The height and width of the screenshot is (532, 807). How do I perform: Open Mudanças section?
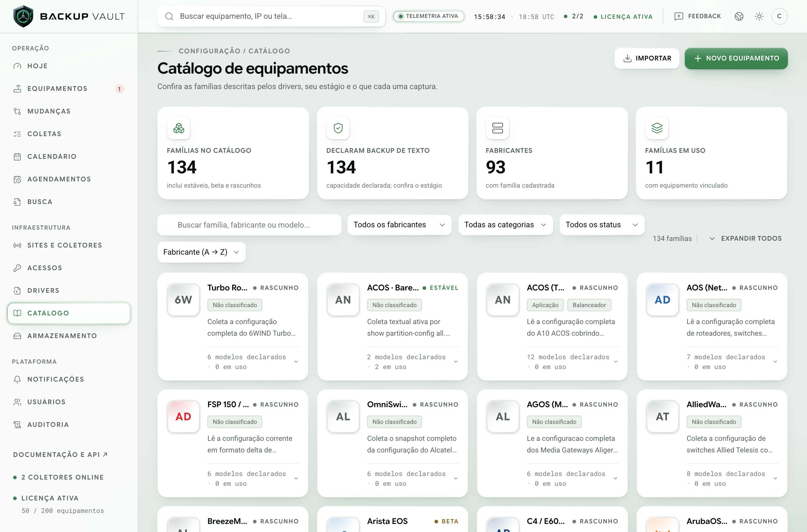[x=69, y=111]
